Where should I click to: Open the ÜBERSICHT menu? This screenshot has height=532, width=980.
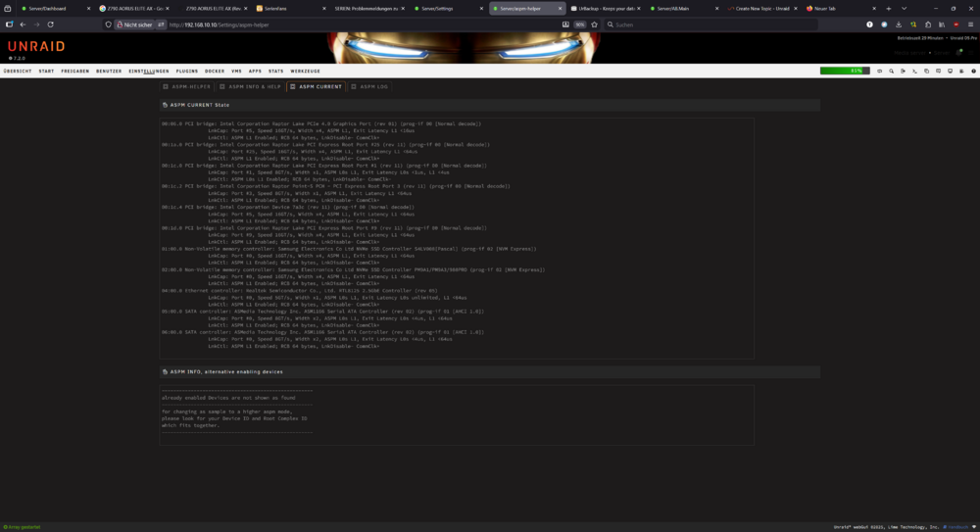point(18,72)
